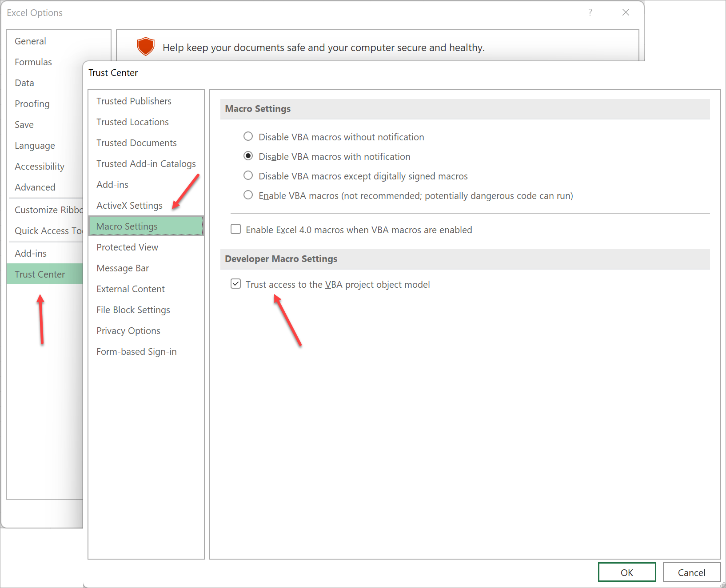The image size is (726, 588).
Task: Open Quick Access Toolbar in Excel Options
Action: 45,231
